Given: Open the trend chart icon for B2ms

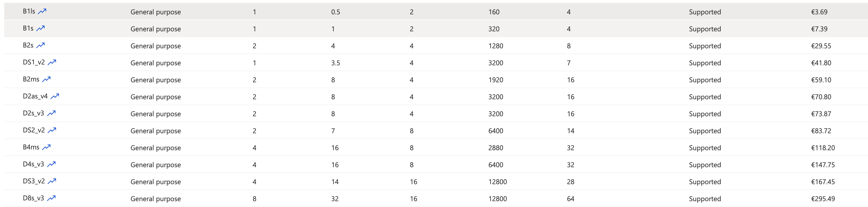Looking at the screenshot, I should click(x=46, y=79).
